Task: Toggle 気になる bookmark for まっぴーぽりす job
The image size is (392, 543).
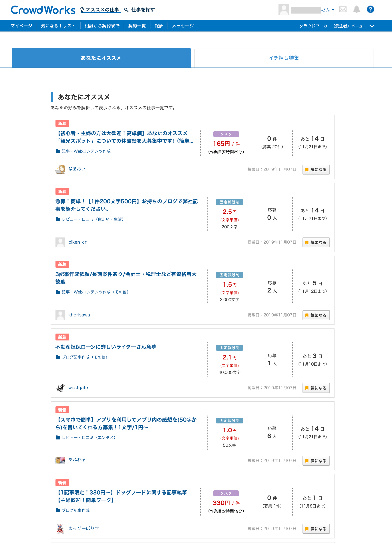Action: pyautogui.click(x=316, y=529)
